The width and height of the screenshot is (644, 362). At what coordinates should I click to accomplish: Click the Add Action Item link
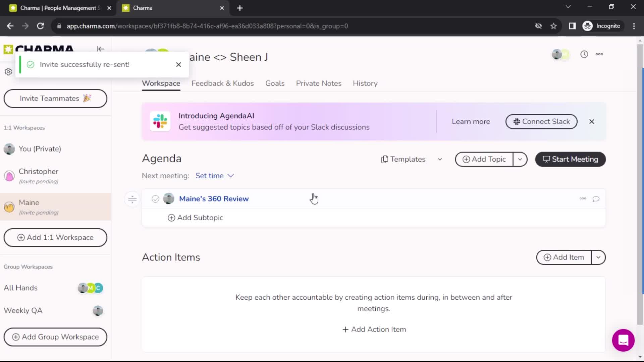374,329
